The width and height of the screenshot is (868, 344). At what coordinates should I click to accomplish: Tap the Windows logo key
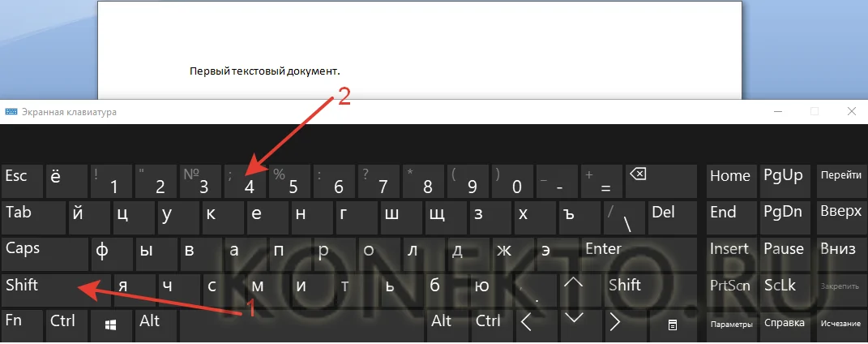click(111, 325)
